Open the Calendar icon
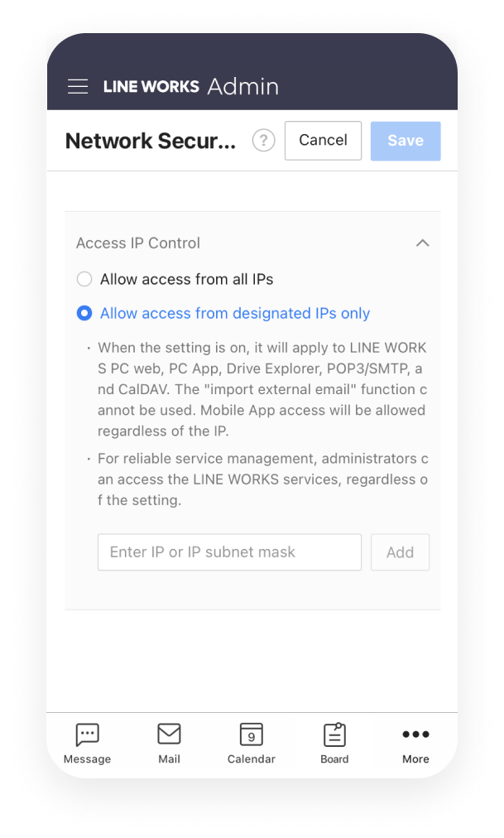The width and height of the screenshot is (504, 838). coord(251,734)
